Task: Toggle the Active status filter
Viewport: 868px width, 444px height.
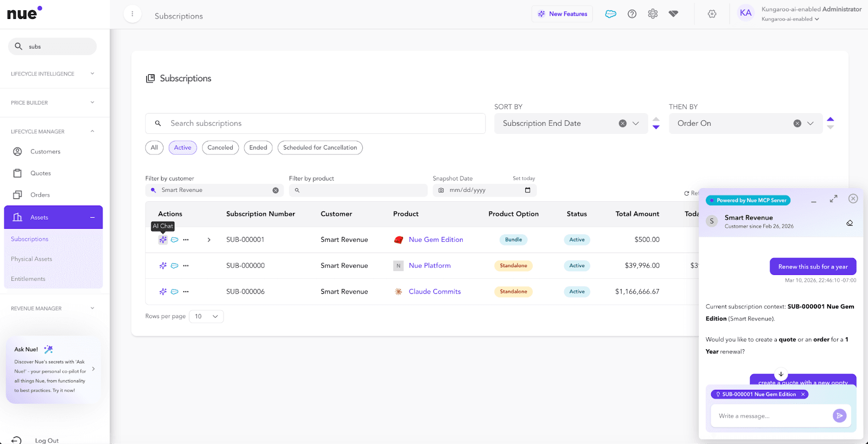Action: point(183,147)
